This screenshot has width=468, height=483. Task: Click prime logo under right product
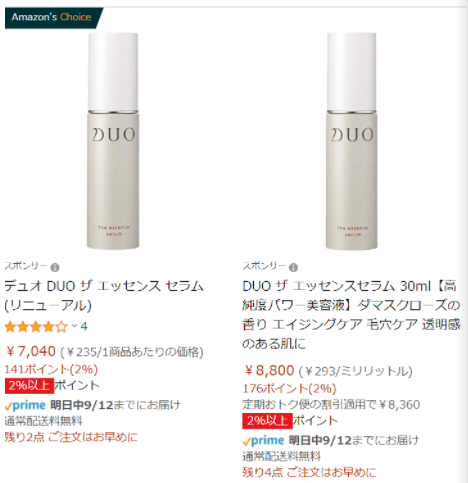tap(263, 441)
